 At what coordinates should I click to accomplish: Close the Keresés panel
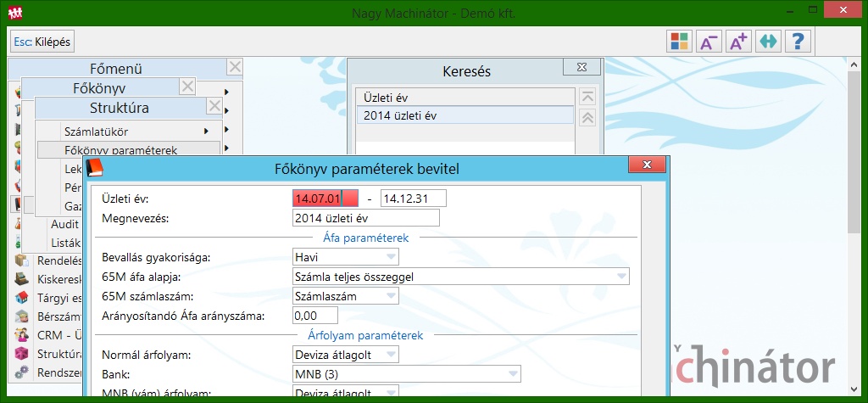tap(581, 67)
